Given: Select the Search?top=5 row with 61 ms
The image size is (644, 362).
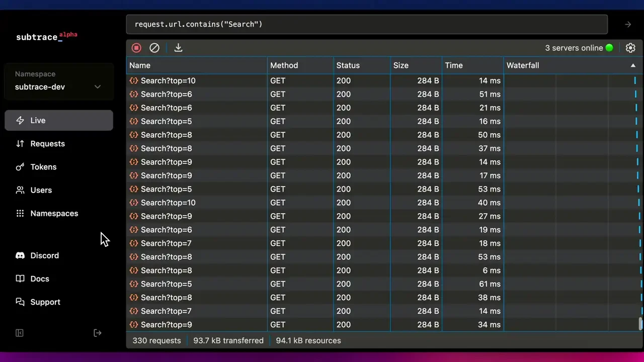Looking at the screenshot, I should pos(384,284).
